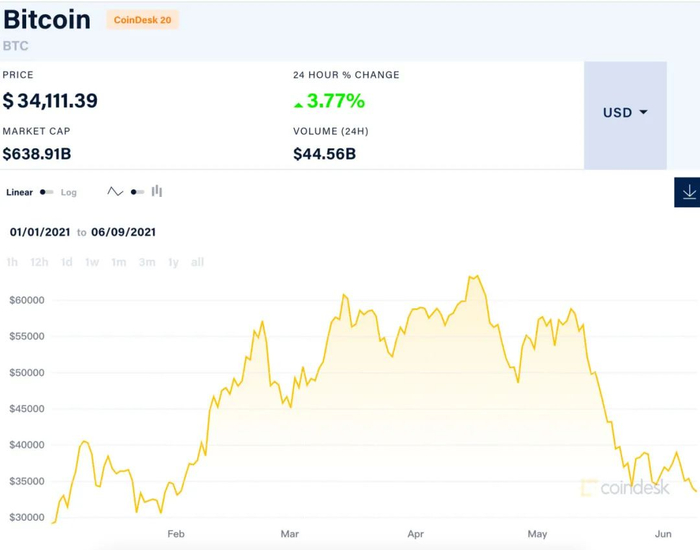Choose the Log scale label
This screenshot has height=550, width=700.
(x=68, y=192)
